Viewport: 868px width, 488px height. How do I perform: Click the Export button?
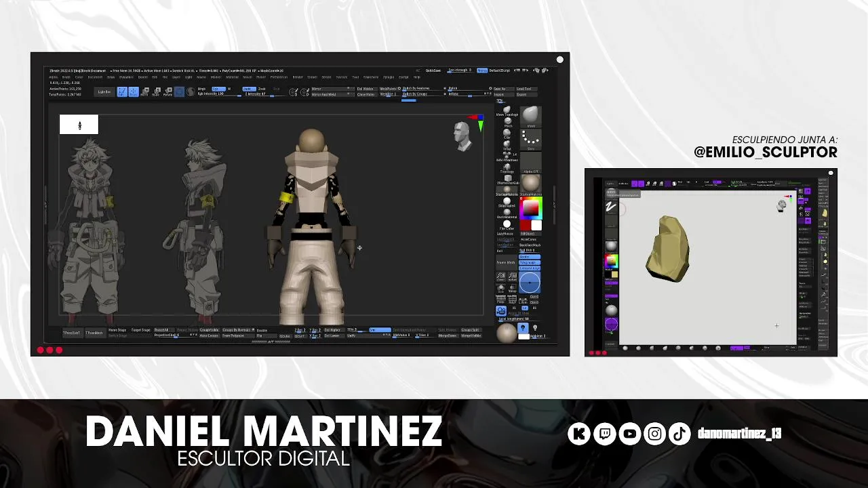coord(527,95)
